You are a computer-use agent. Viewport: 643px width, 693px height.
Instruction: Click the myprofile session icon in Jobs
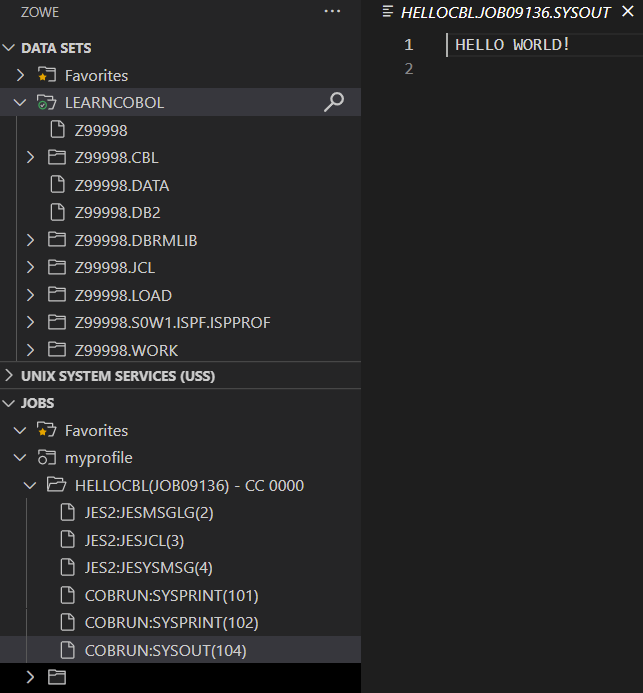46,457
